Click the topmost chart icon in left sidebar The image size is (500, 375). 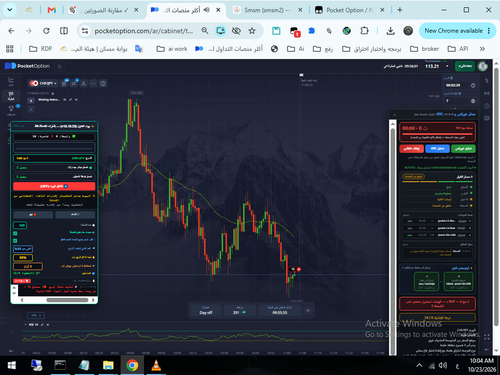click(11, 80)
